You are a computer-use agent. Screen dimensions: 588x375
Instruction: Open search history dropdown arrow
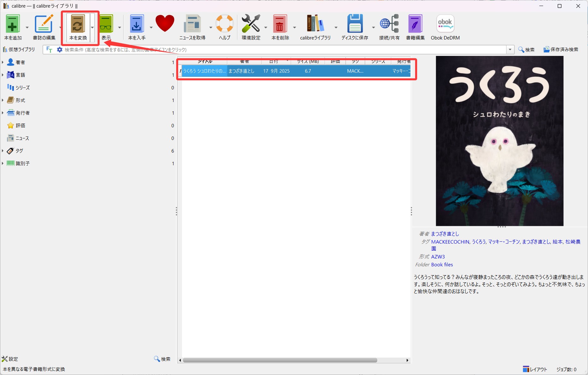click(x=510, y=50)
